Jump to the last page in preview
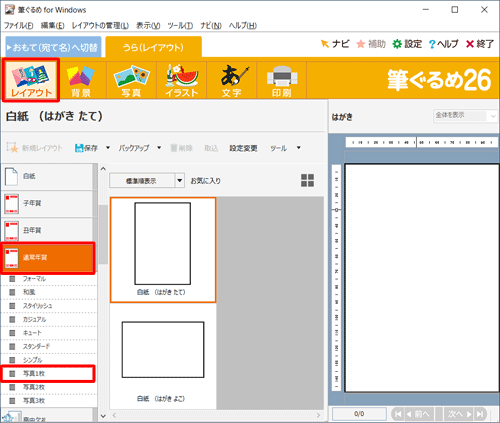The height and width of the screenshot is (423, 500). tap(480, 414)
